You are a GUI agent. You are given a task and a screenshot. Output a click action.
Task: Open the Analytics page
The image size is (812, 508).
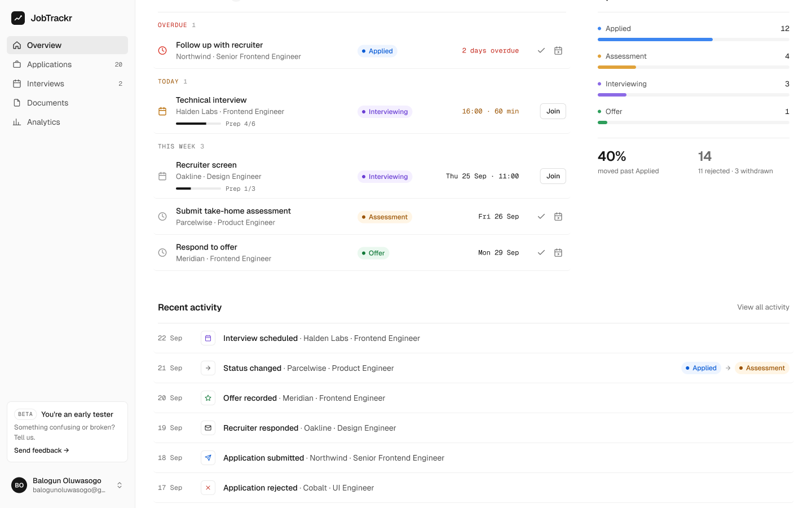tap(67, 122)
